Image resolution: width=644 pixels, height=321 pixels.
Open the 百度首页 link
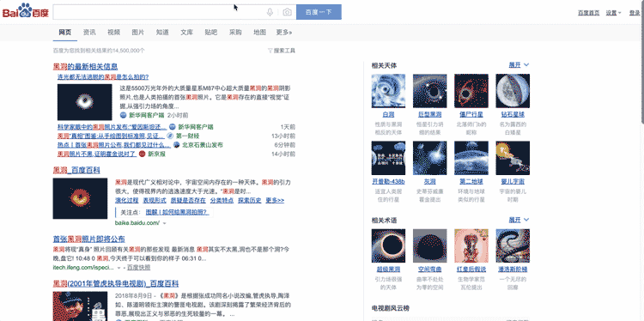(588, 13)
